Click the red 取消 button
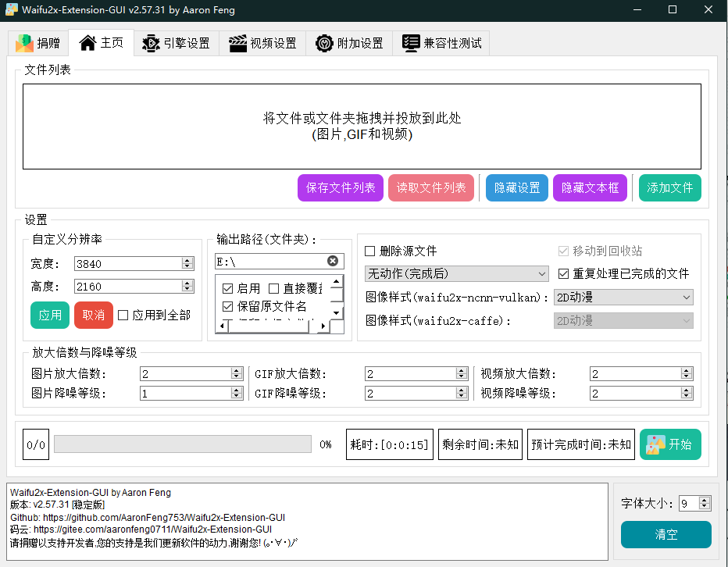This screenshot has width=728, height=567. click(93, 315)
